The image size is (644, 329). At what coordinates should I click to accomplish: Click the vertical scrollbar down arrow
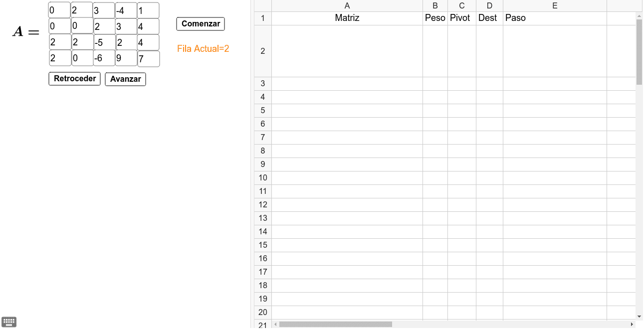pos(640,317)
